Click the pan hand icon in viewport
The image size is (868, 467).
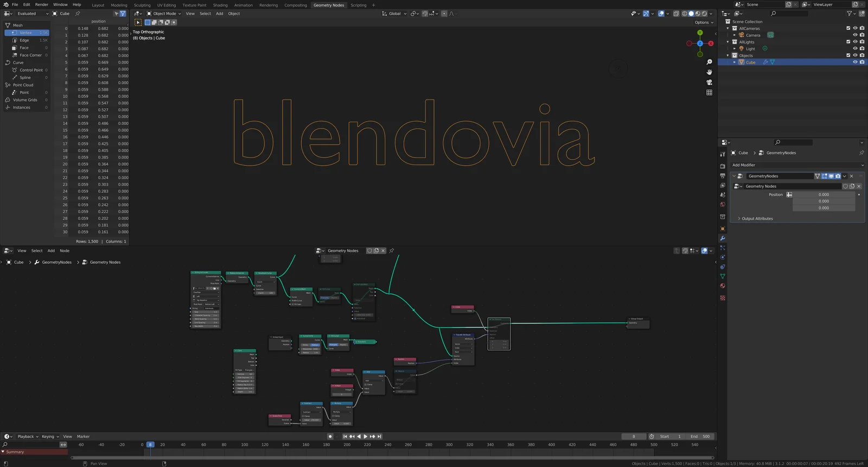(x=709, y=72)
